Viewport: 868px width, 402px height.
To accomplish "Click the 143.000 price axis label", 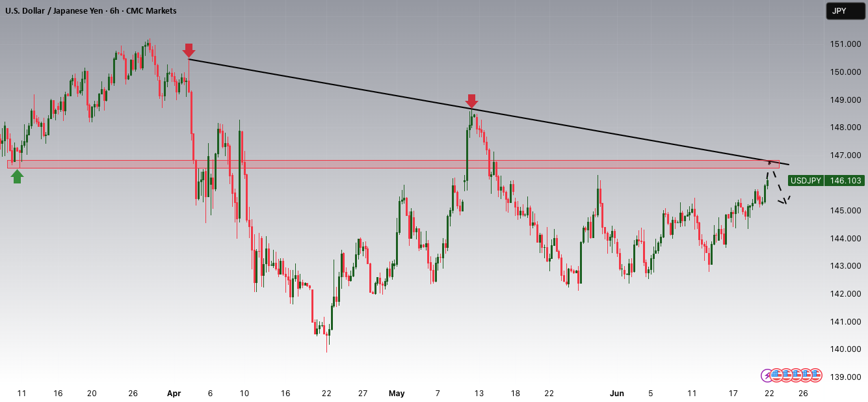I will pos(844,266).
